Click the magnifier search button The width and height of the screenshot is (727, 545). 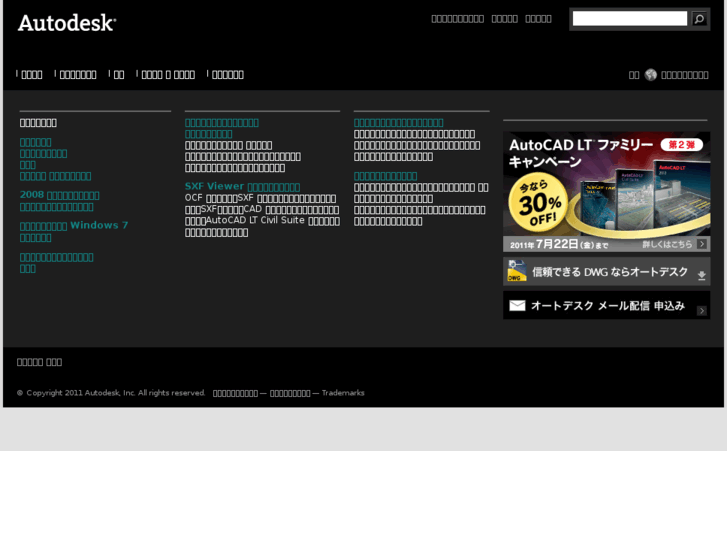click(699, 19)
